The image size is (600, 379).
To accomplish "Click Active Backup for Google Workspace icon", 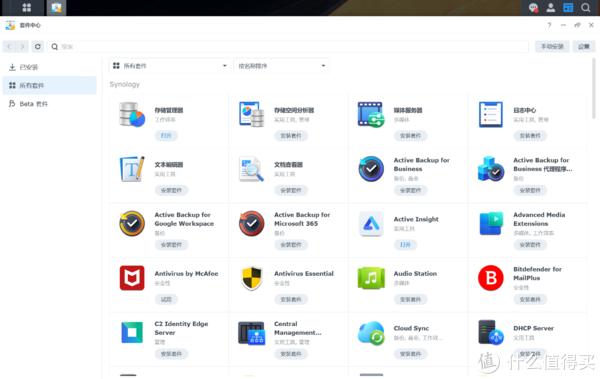I will tap(132, 223).
